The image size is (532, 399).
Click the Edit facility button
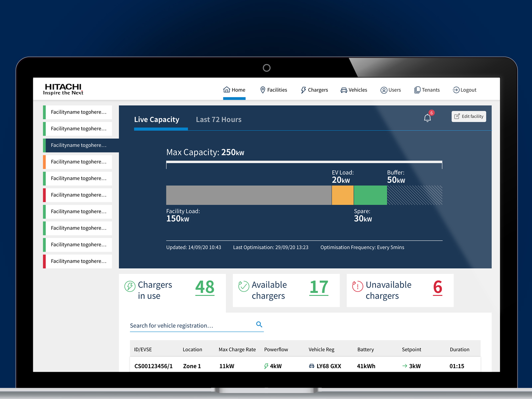click(469, 116)
